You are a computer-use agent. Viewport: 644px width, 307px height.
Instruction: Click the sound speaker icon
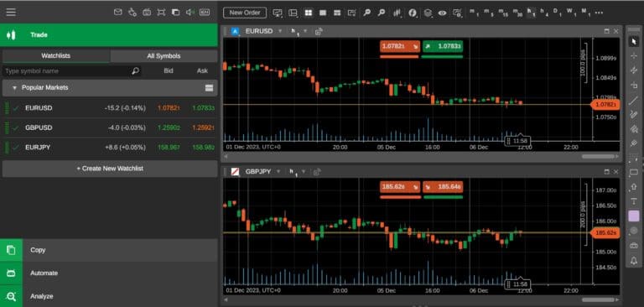click(190, 13)
